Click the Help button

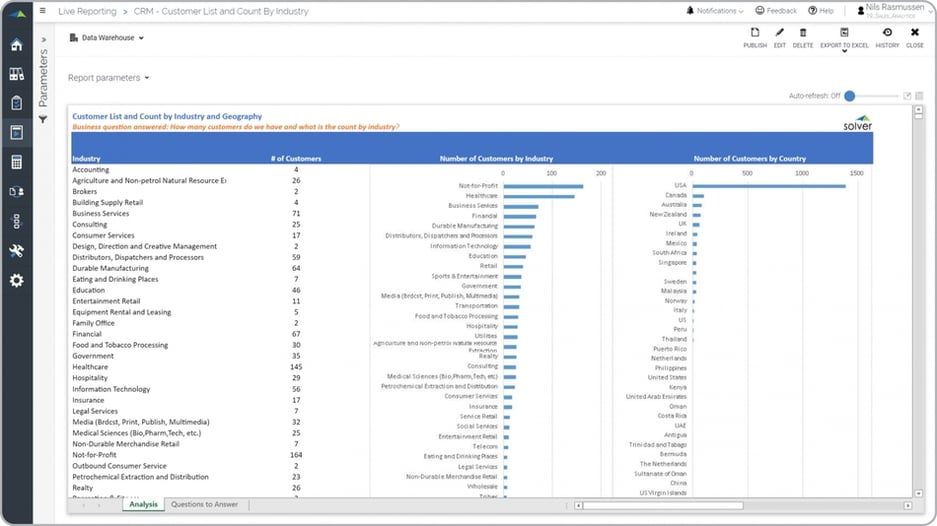pyautogui.click(x=820, y=11)
